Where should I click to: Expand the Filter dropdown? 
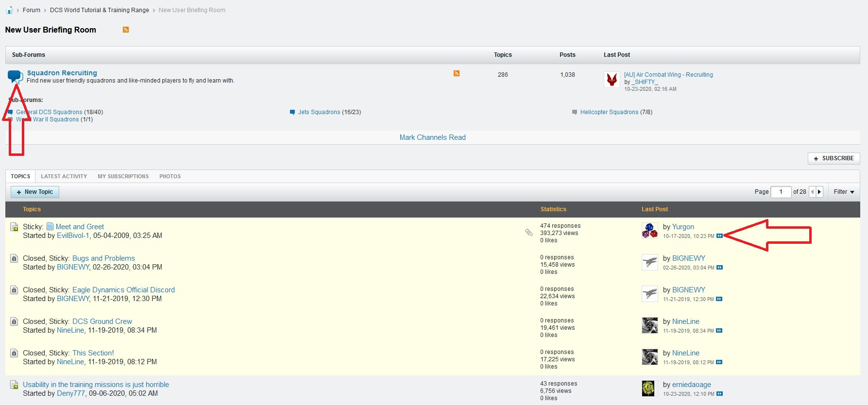tap(844, 192)
